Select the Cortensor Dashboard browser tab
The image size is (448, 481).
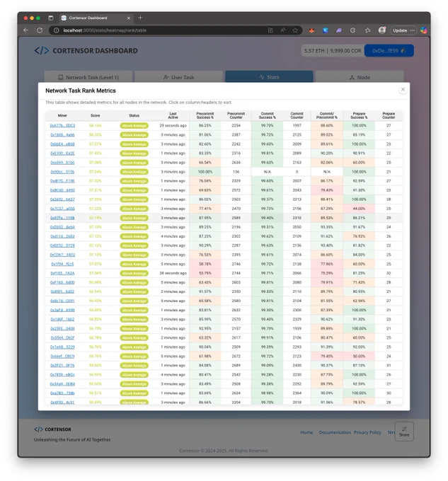(x=95, y=18)
